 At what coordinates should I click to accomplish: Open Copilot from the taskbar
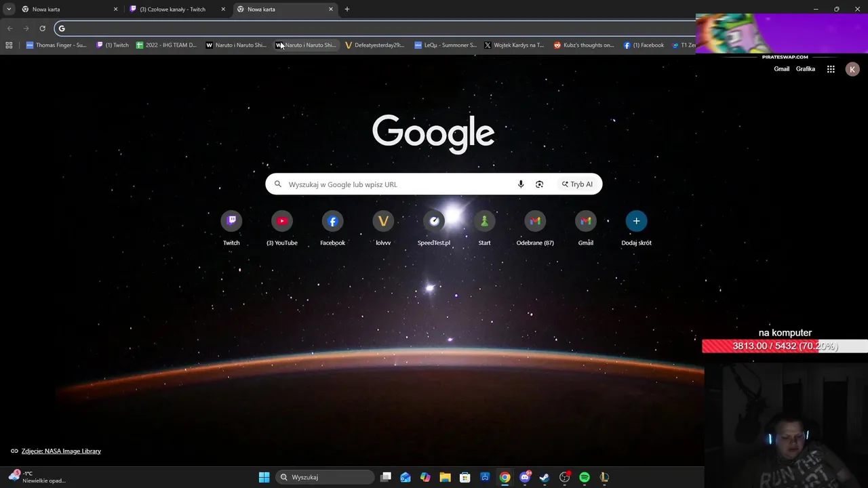pyautogui.click(x=425, y=477)
